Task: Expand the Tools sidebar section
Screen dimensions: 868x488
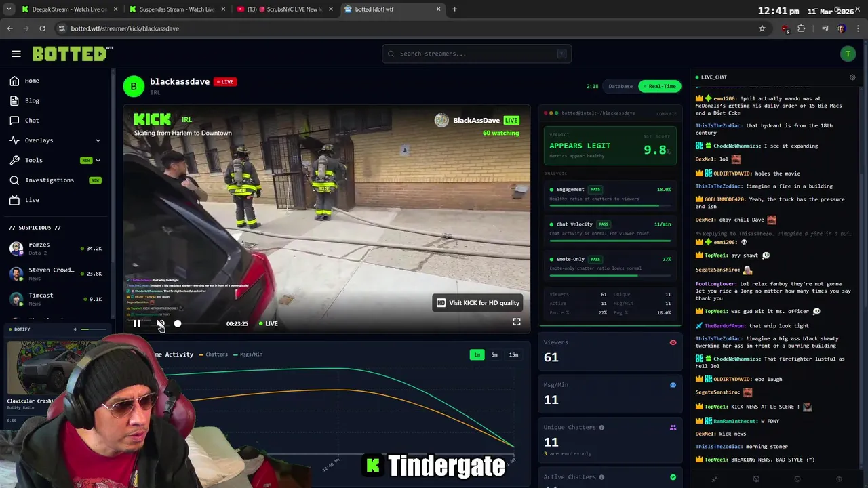Action: (55, 160)
